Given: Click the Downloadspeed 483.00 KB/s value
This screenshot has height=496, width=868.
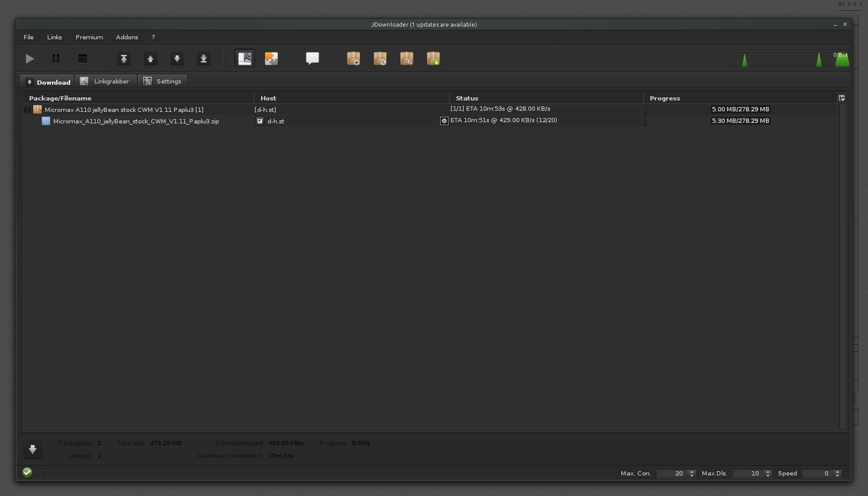Looking at the screenshot, I should point(286,443).
